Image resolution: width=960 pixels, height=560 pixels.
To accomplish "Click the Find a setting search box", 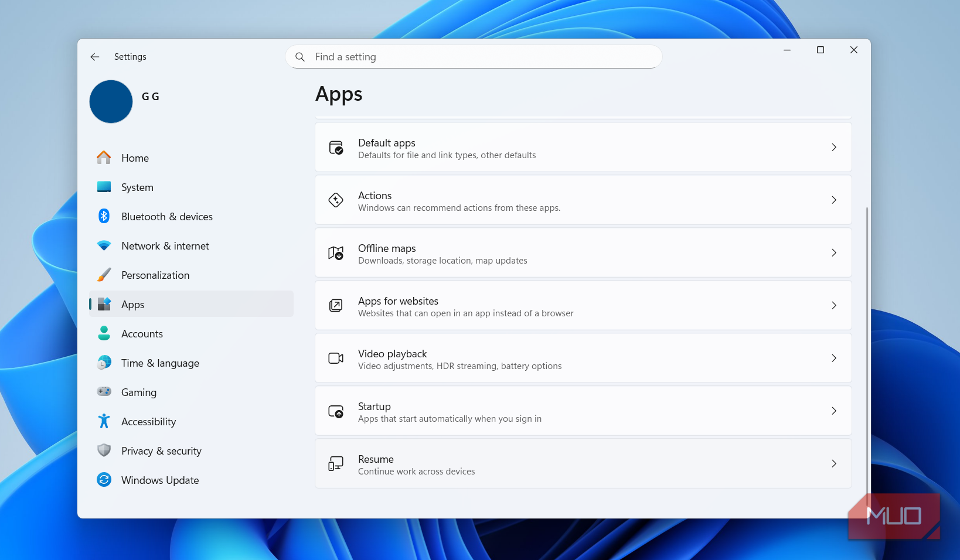I will coord(474,57).
